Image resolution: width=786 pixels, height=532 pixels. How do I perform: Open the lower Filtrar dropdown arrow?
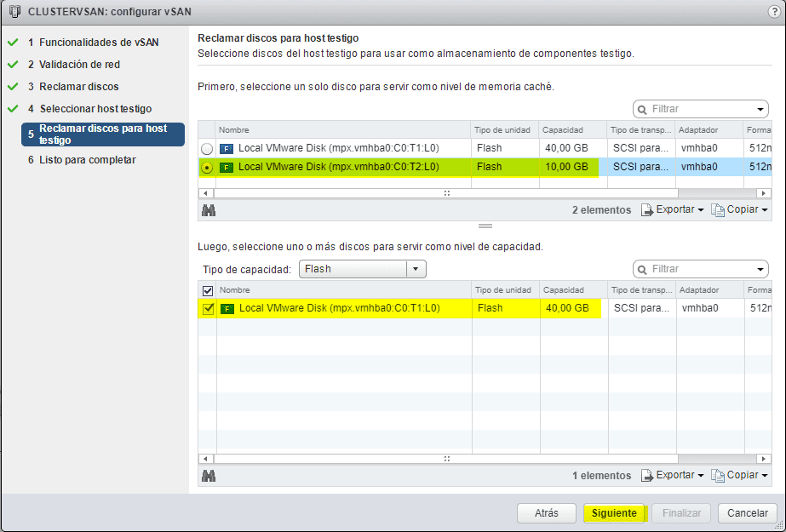pyautogui.click(x=760, y=268)
